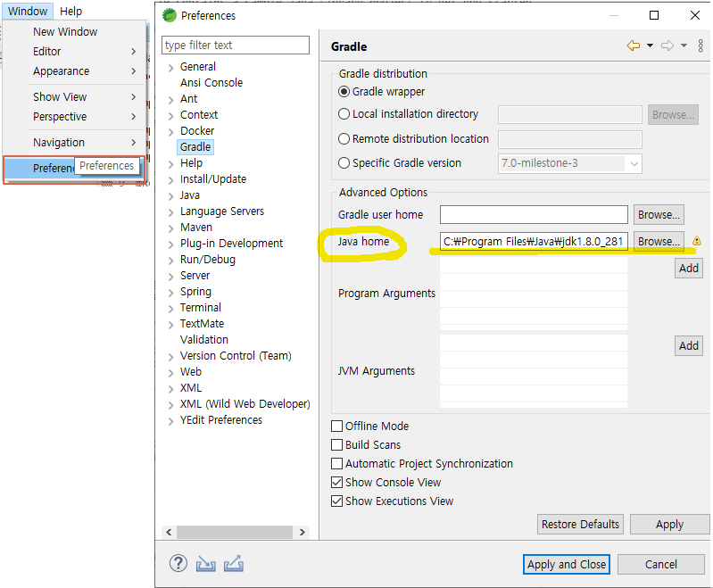This screenshot has width=713, height=588.
Task: Open the Show View submenu
Action: tap(75, 97)
